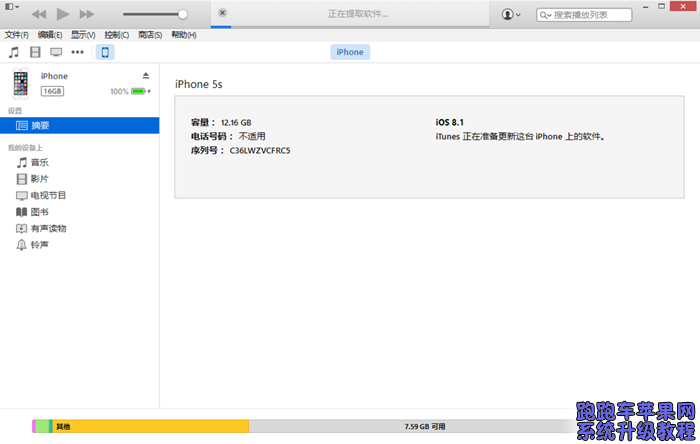700x444 pixels.
Task: Adjust the volume slider knob
Action: click(x=182, y=14)
